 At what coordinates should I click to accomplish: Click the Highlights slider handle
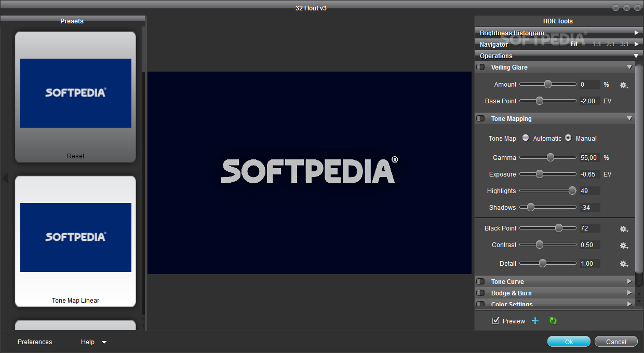(572, 191)
